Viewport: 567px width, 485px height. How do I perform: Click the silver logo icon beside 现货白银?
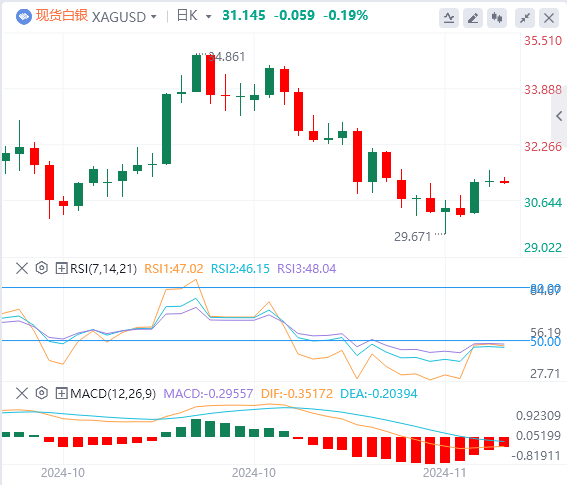point(24,17)
